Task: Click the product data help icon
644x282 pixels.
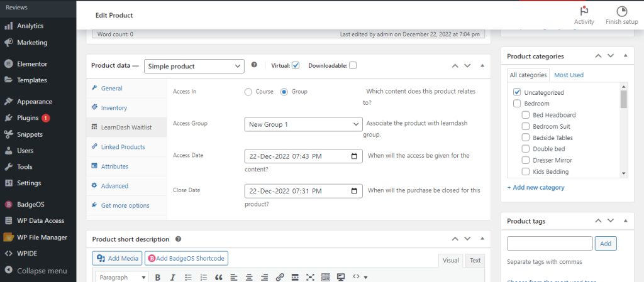Action: click(254, 65)
